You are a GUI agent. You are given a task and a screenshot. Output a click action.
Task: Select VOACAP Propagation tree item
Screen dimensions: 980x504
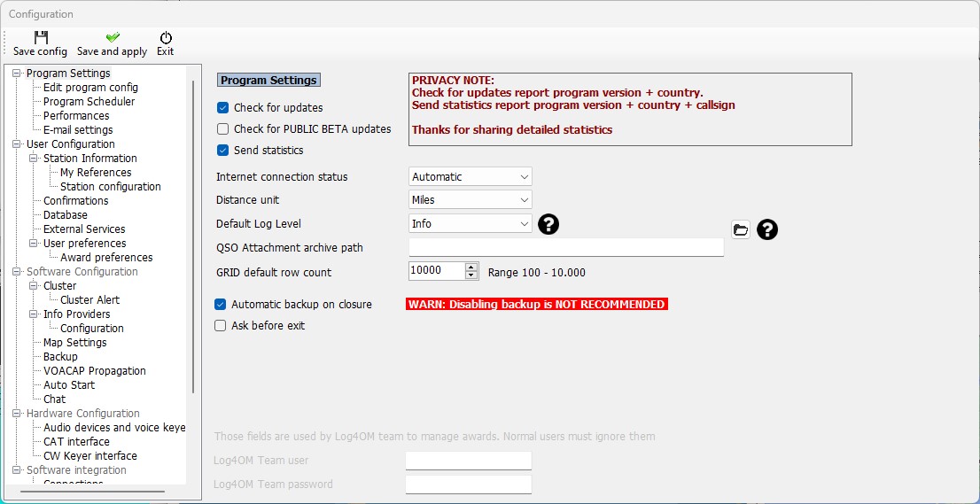point(95,371)
